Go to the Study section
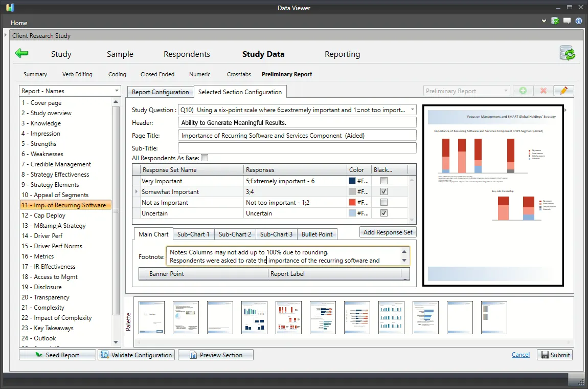This screenshot has height=389, width=588. (x=61, y=54)
